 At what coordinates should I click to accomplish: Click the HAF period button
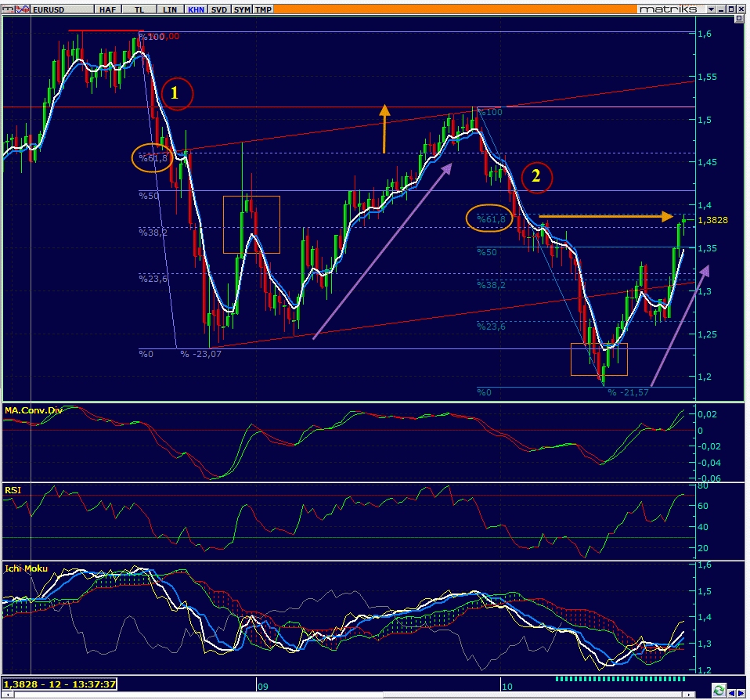108,9
